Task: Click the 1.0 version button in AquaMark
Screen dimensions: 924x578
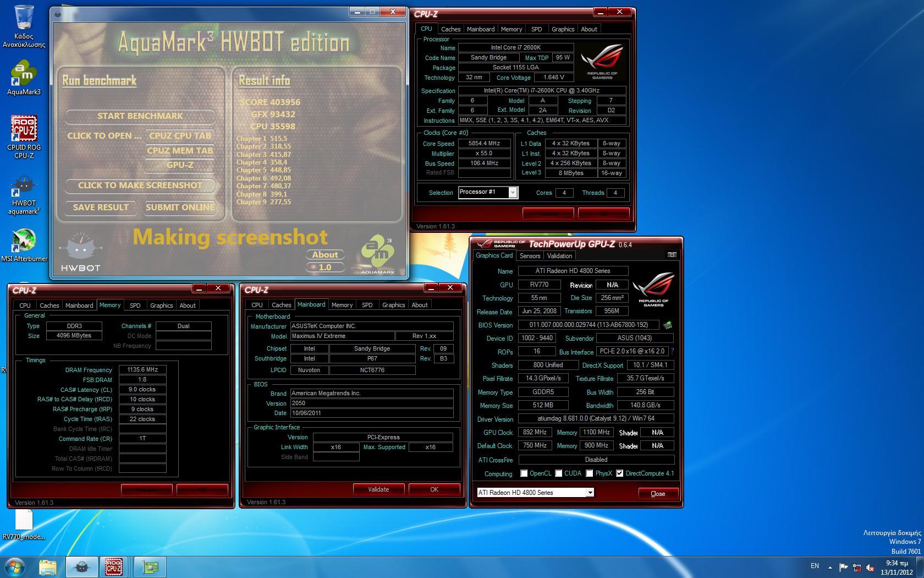Action: point(325,268)
